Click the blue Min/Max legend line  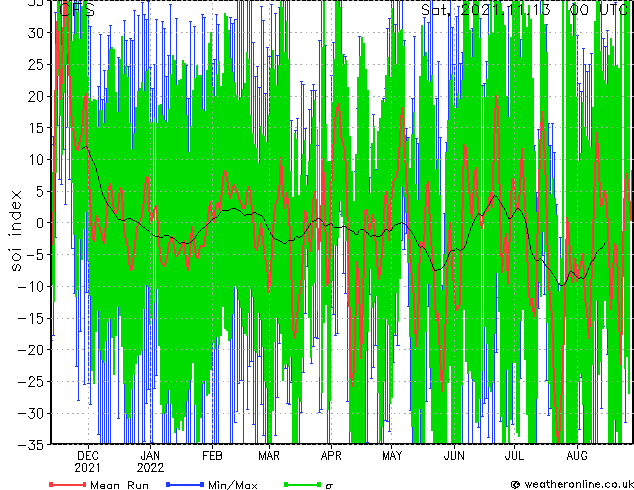point(185,484)
